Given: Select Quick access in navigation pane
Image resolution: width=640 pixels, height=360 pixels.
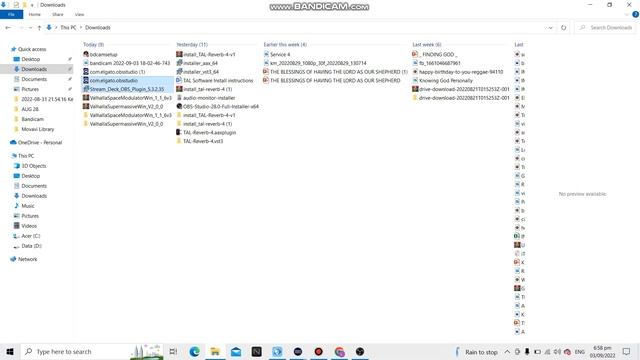Looking at the screenshot, I should tap(32, 49).
